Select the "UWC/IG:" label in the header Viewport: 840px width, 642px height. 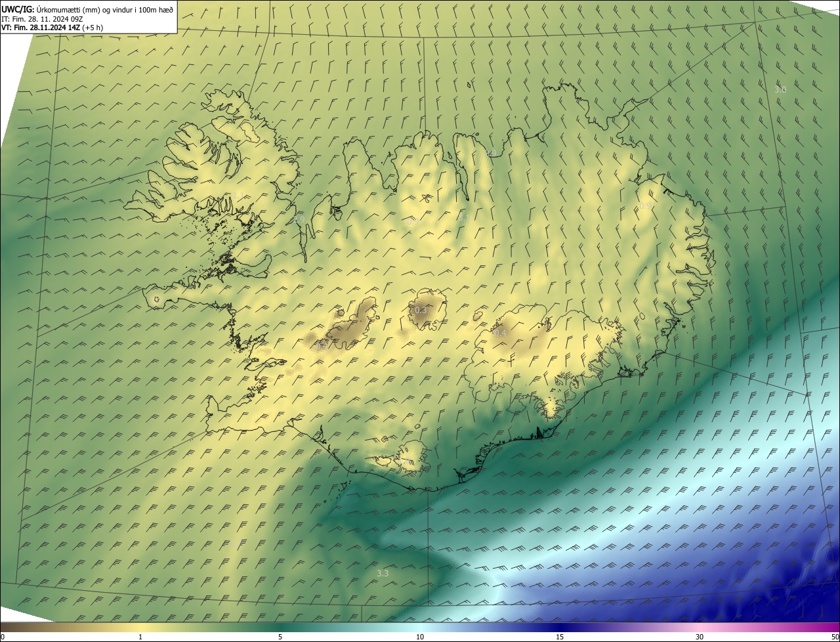[x=18, y=9]
